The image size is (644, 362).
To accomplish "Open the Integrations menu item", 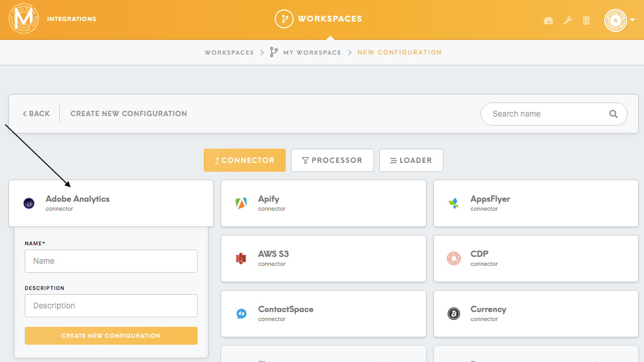I will (x=71, y=19).
